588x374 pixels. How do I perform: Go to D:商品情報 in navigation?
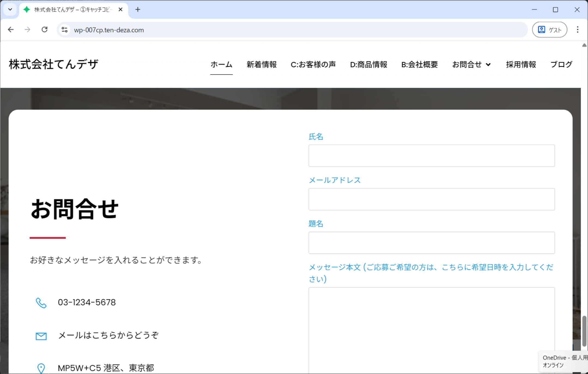pos(368,65)
